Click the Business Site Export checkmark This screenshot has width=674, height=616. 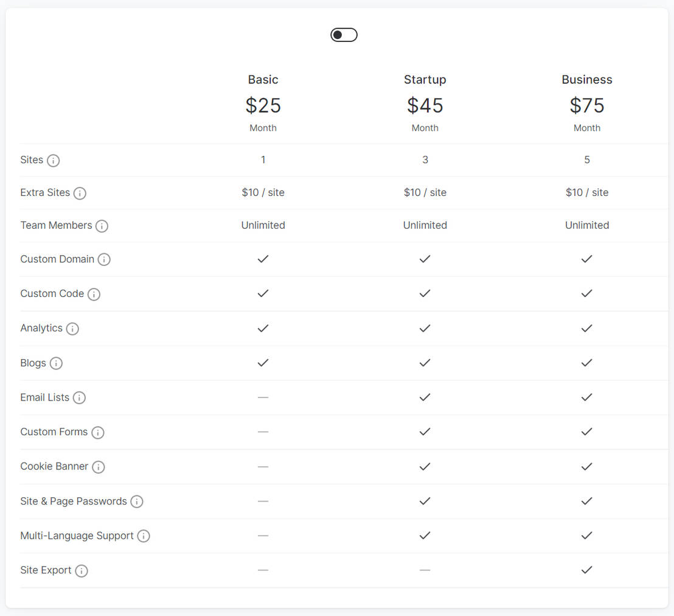[x=587, y=570]
